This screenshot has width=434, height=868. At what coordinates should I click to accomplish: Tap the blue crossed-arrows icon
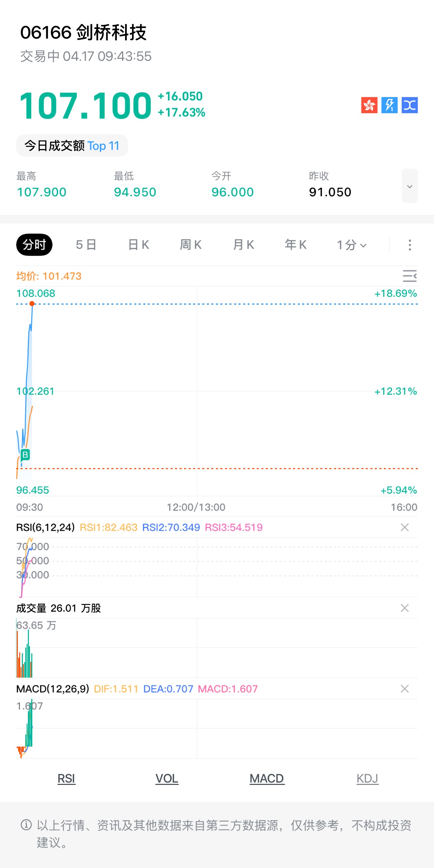point(410,105)
